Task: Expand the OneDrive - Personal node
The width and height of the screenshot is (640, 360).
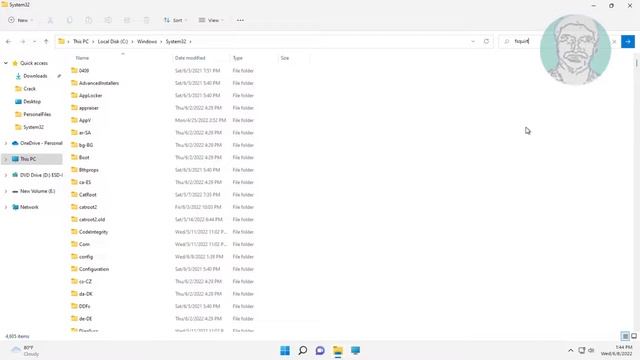Action: click(x=6, y=143)
